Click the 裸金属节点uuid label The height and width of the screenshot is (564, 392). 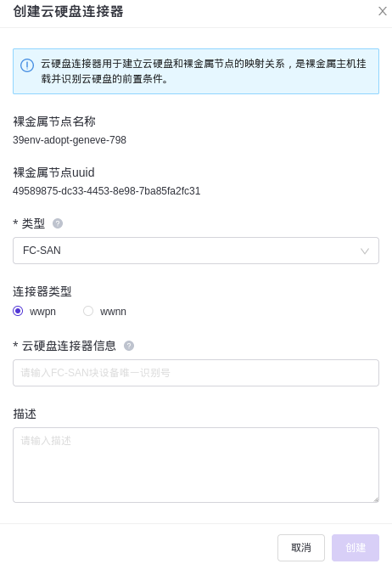(x=54, y=172)
